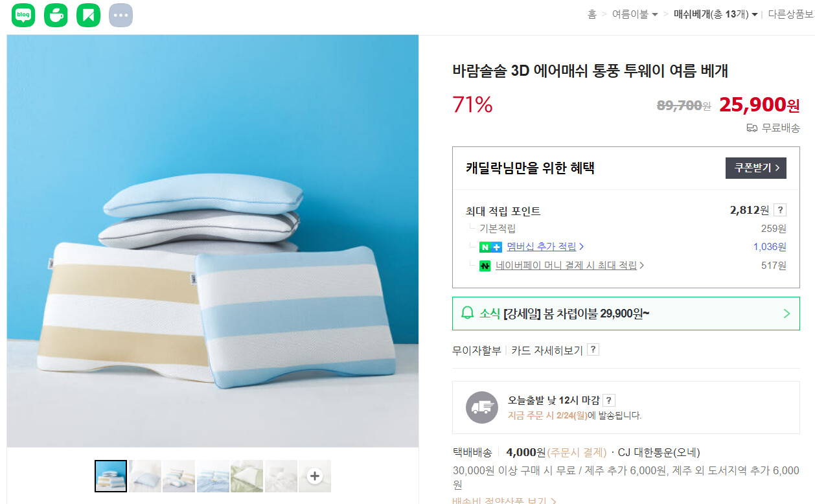Open more sharing options ellipsis icon
The image size is (815, 504).
[x=121, y=15]
